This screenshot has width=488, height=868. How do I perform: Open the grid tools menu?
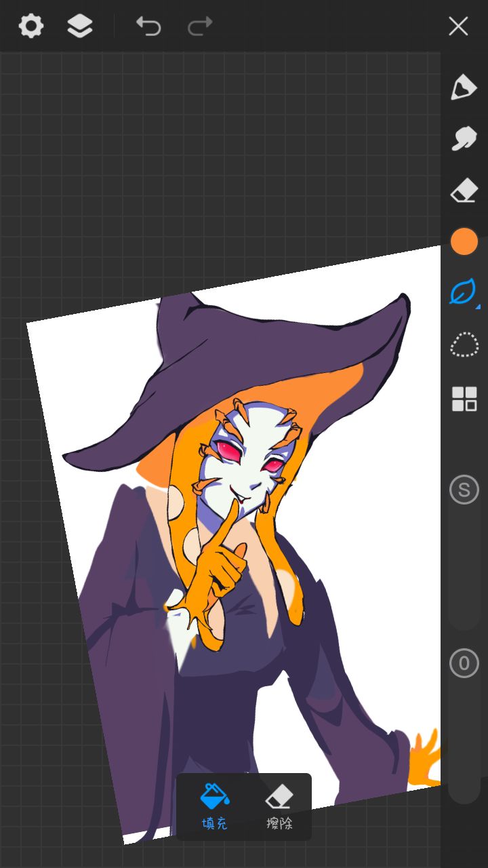(x=464, y=399)
